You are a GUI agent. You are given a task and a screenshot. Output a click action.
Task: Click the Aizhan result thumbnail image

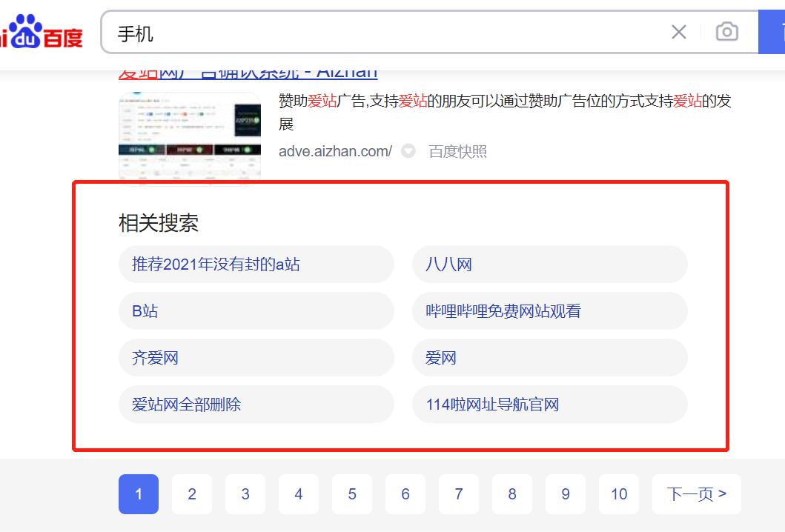click(x=190, y=136)
